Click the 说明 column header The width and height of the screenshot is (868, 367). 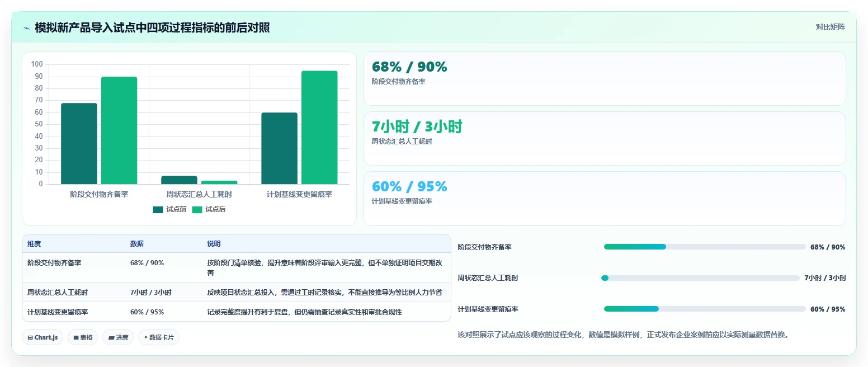pos(214,244)
